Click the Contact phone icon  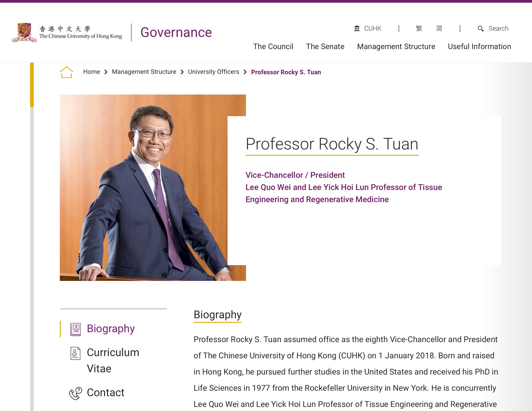[76, 393]
